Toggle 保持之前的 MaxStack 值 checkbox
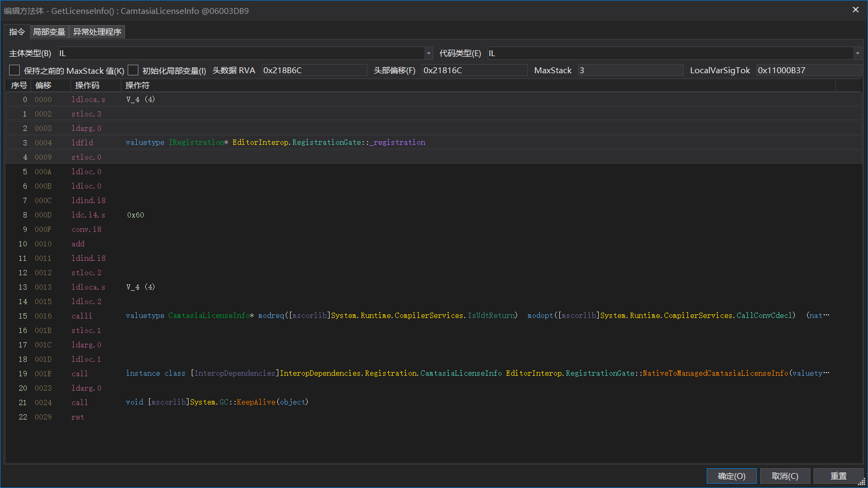The width and height of the screenshot is (868, 488). pos(14,70)
